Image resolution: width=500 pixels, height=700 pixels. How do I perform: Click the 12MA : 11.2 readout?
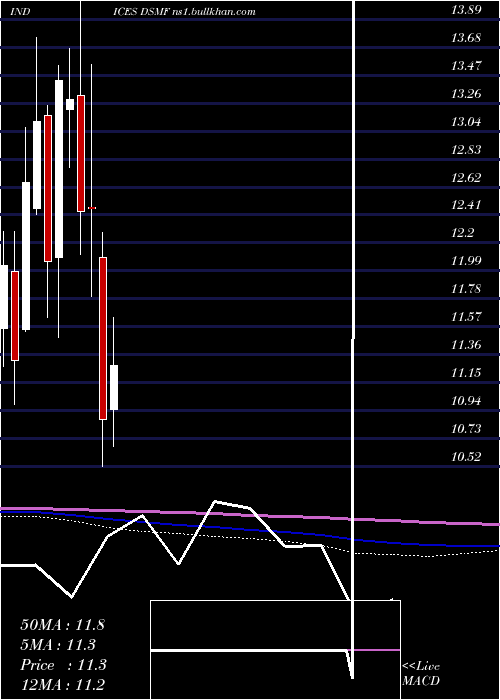tap(63, 685)
